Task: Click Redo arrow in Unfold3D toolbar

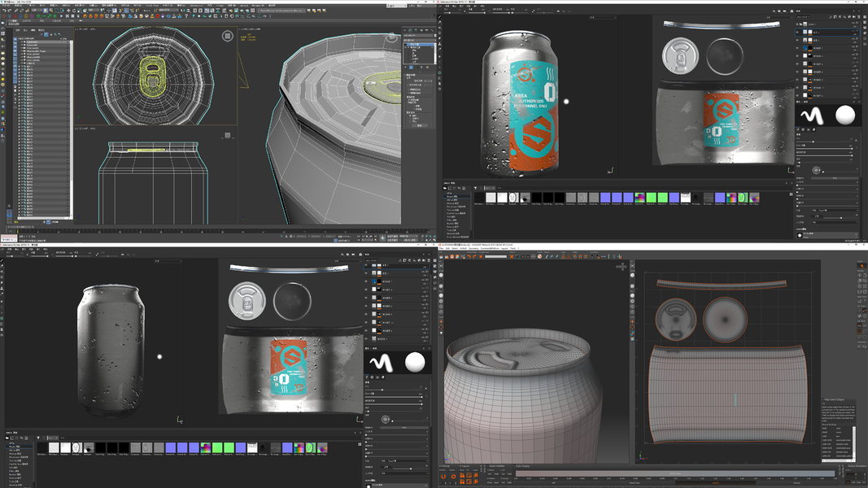Action: click(x=474, y=257)
